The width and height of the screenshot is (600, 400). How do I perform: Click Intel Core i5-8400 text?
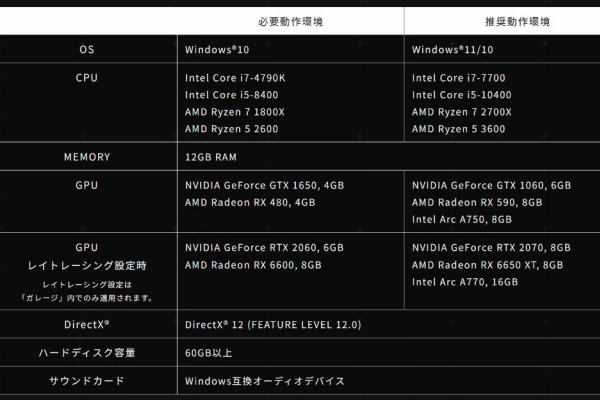pos(232,95)
